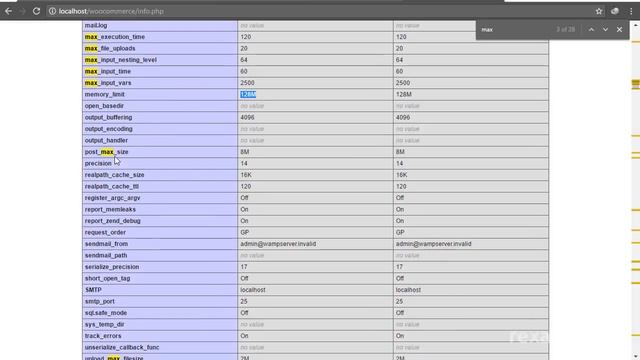Screen dimensions: 640x360
Task: Click the find bar search field containing max
Action: pyautogui.click(x=516, y=29)
